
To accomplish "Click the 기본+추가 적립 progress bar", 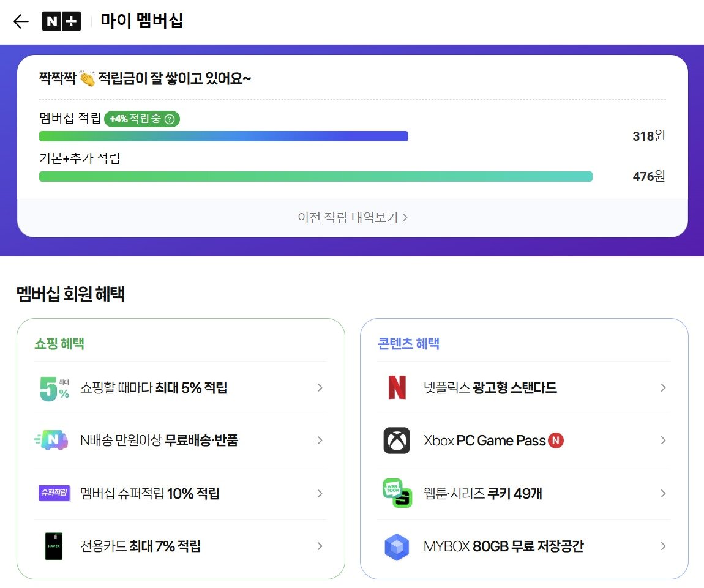I will [316, 176].
